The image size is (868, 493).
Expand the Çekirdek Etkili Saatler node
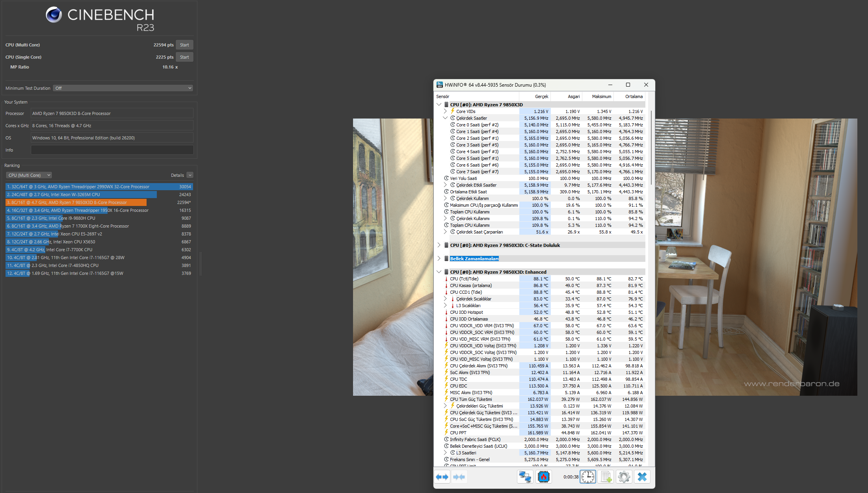point(445,185)
